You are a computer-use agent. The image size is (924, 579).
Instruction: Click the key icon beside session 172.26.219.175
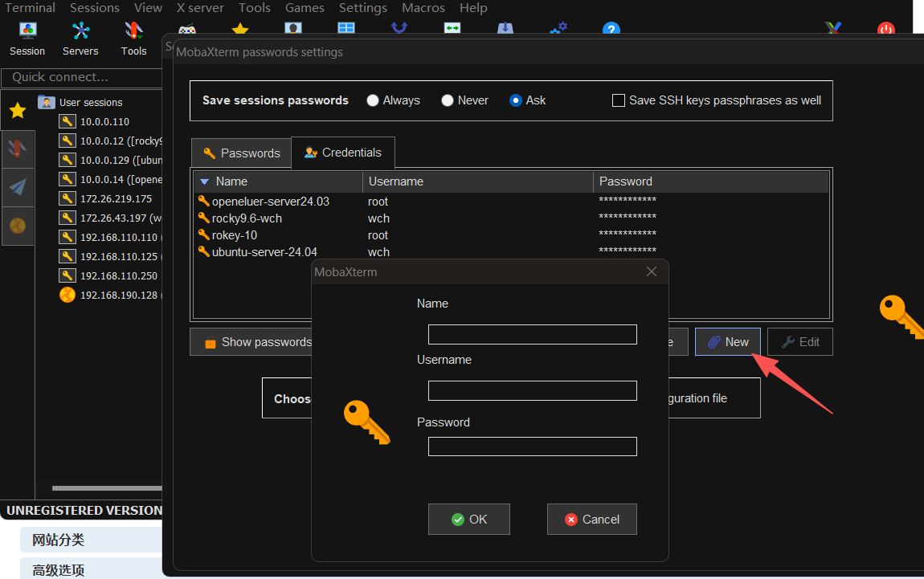67,198
